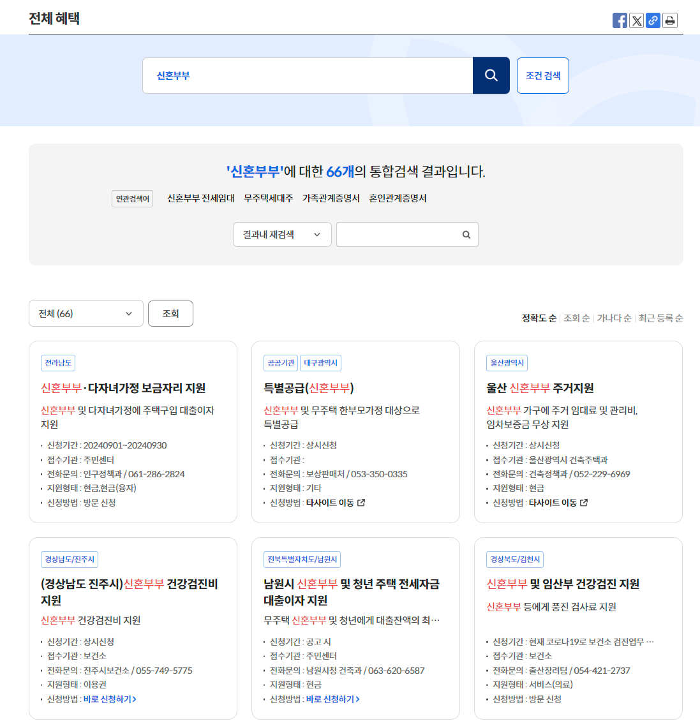This screenshot has height=728, width=700.
Task: Click the 조회 button
Action: (170, 313)
